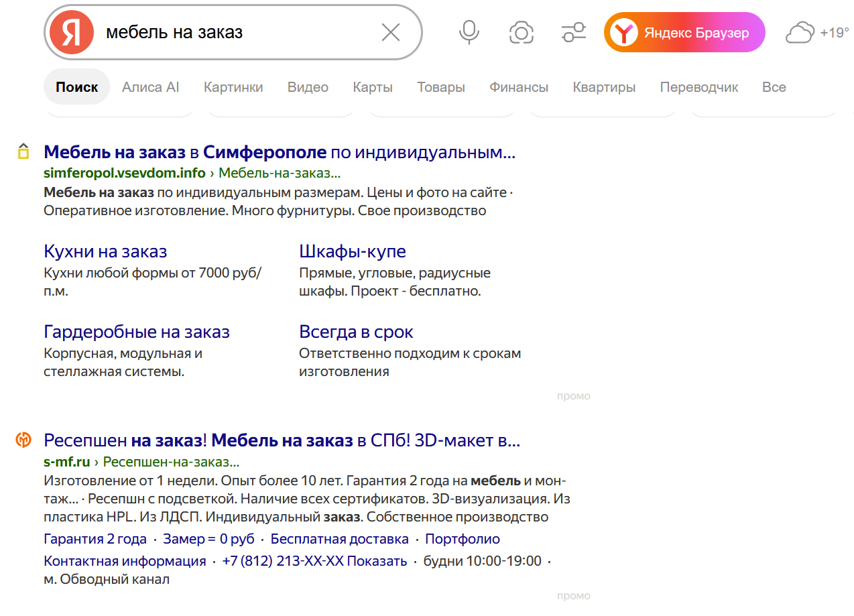The width and height of the screenshot is (854, 616).
Task: Click snippet 'Ответственно подходим к срокам изготовления'
Action: pos(410,362)
